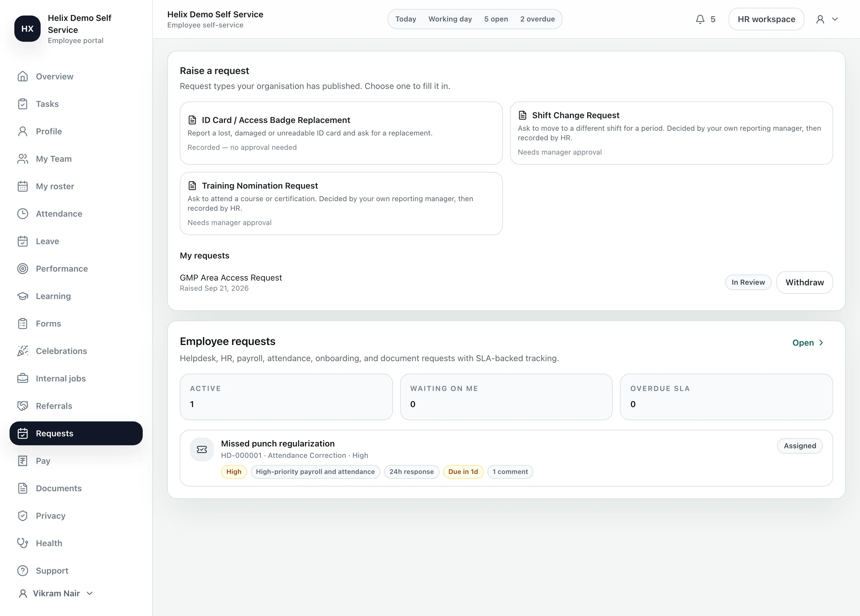Open the Missed punch regularization request
860x616 pixels.
coord(506,458)
